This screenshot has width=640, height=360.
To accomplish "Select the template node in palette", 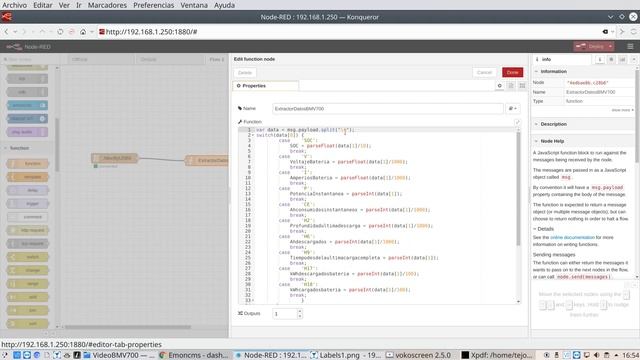I will (x=28, y=177).
